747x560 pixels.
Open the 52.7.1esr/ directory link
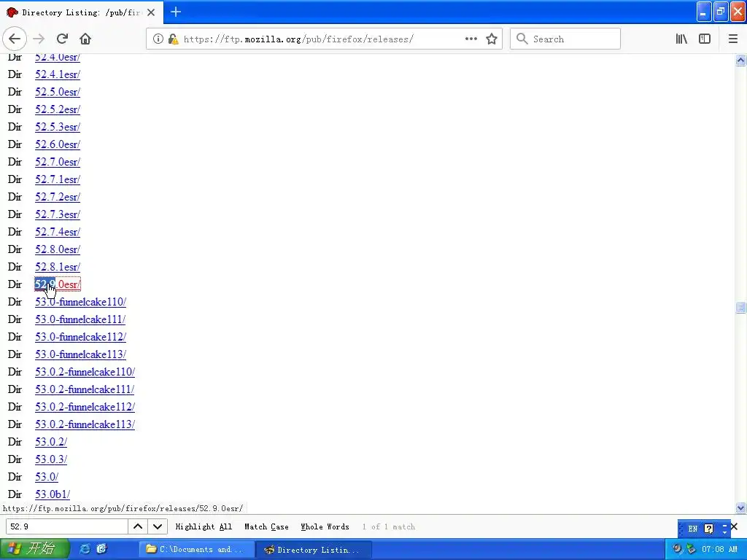pos(58,179)
